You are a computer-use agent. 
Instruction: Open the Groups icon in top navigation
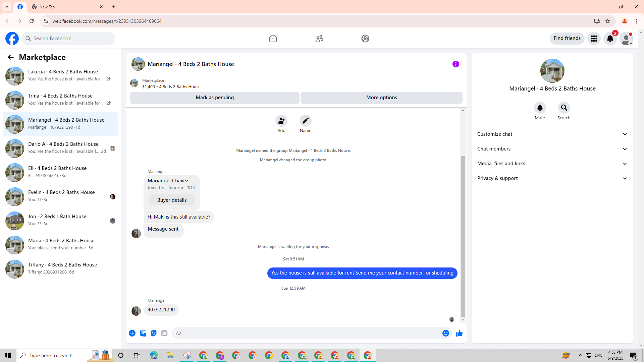pos(365,39)
